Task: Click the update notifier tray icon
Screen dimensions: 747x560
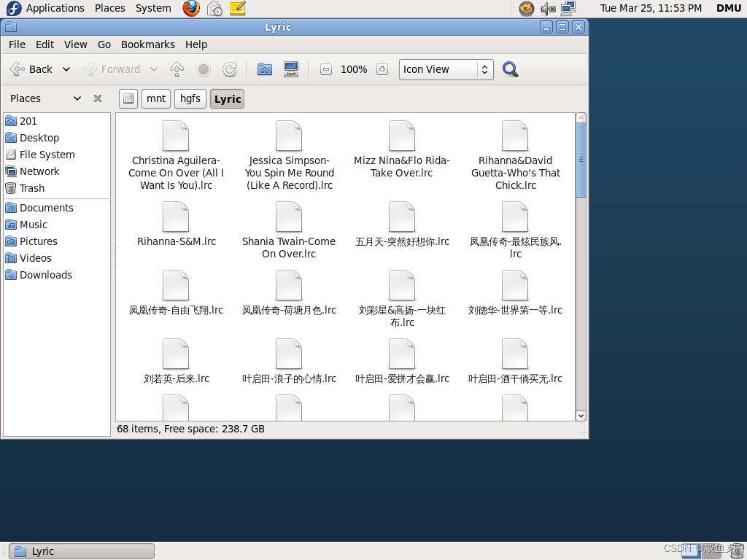Action: point(527,8)
